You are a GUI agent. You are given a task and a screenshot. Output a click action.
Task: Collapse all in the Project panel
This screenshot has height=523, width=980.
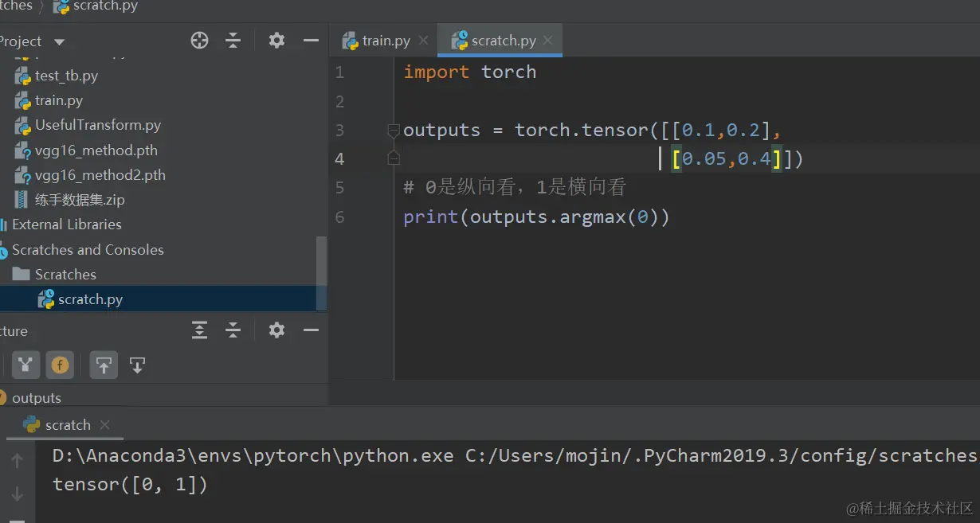point(233,41)
